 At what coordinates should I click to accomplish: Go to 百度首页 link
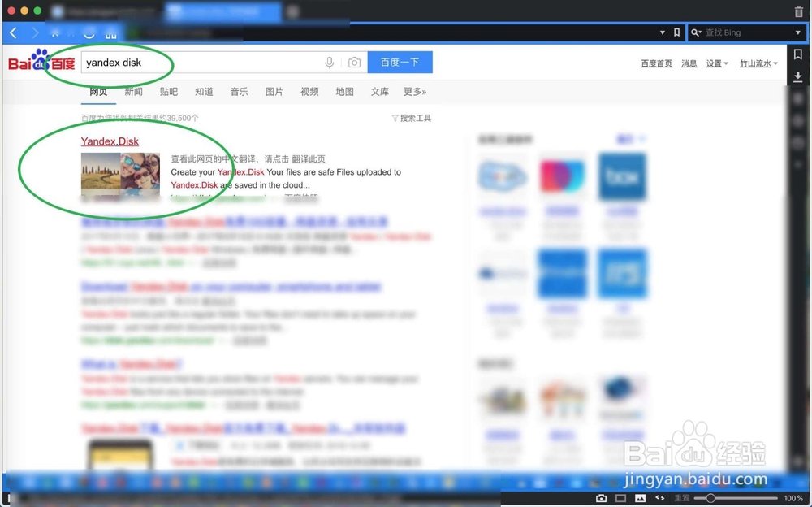tap(656, 63)
